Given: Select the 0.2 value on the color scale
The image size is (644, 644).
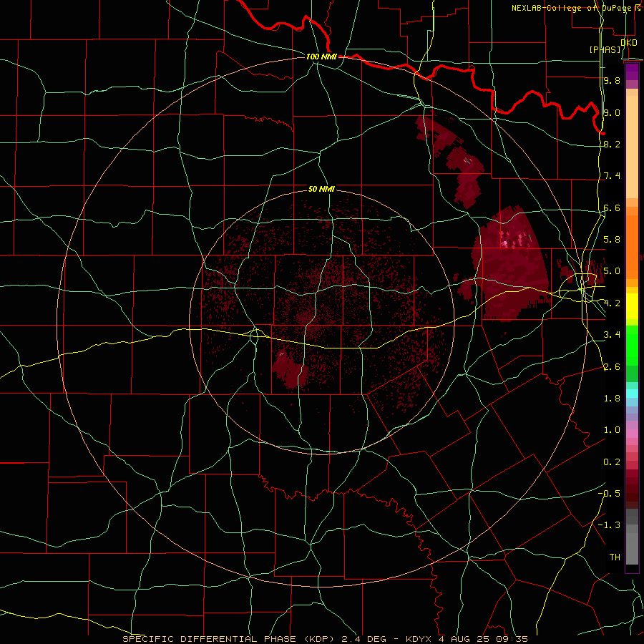Looking at the screenshot, I should point(612,462).
